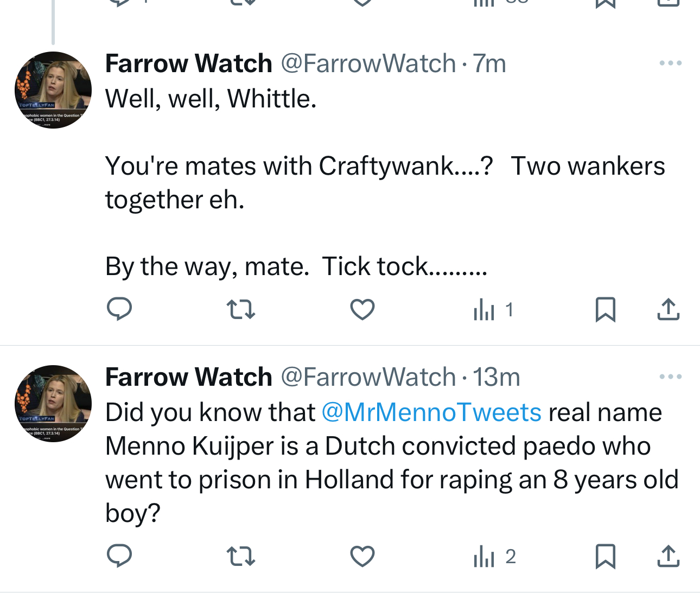Like the 'Well, well, Whittle' tweet
The image size is (700, 599).
(362, 309)
